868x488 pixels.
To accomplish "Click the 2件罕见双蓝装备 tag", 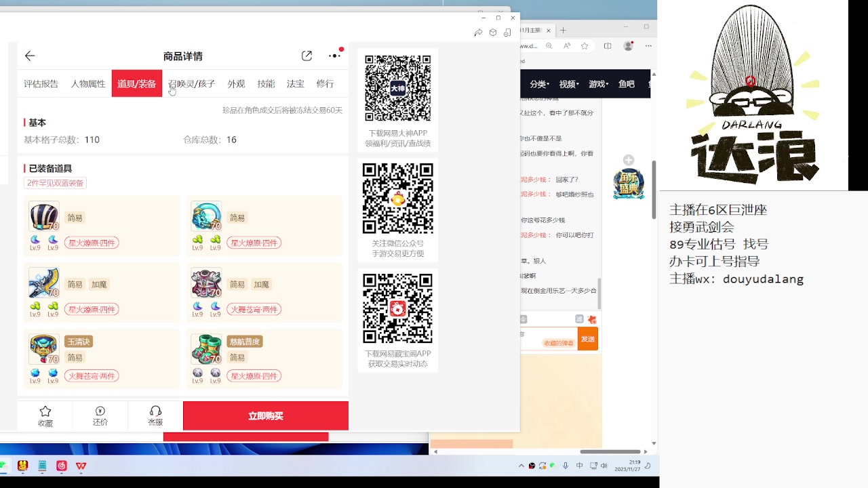I will tap(56, 183).
